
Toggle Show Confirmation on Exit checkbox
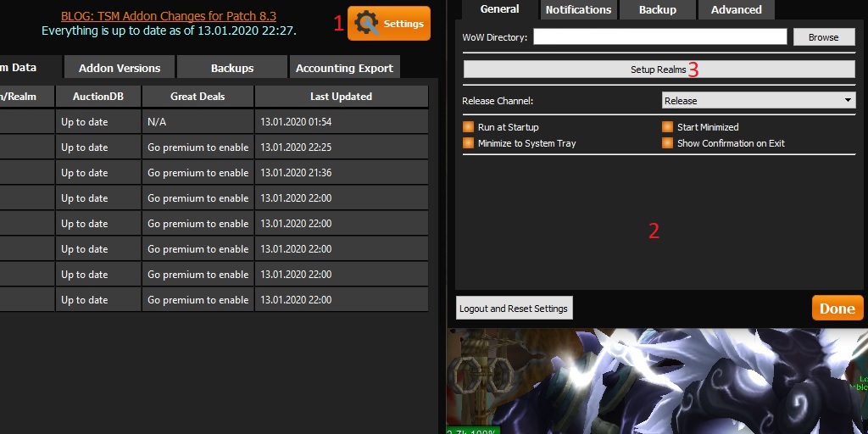pos(667,143)
